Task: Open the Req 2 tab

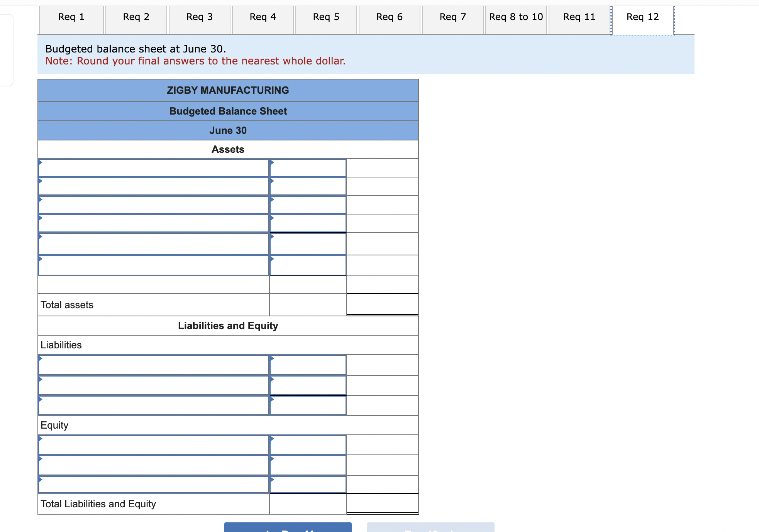Action: [x=136, y=17]
